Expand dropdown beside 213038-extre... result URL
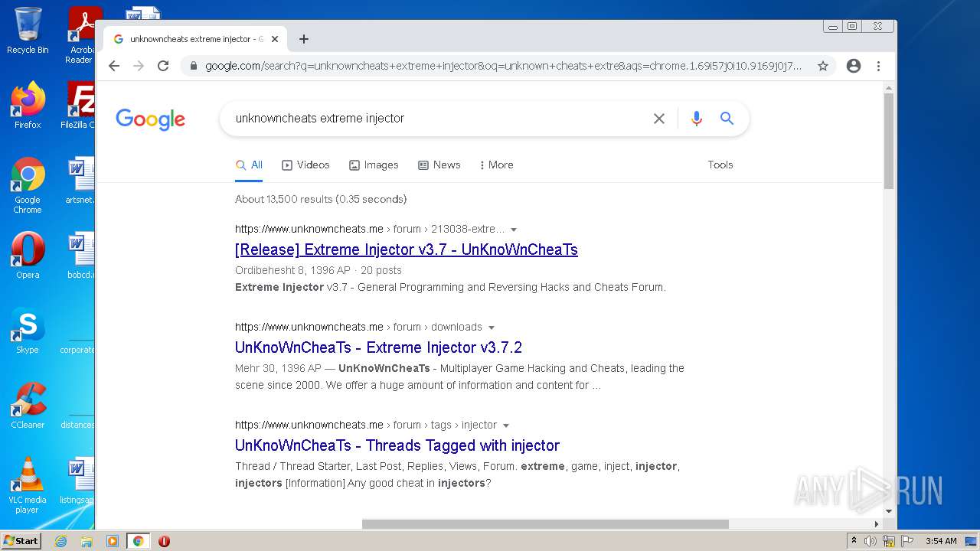This screenshot has width=980, height=551. pyautogui.click(x=514, y=230)
